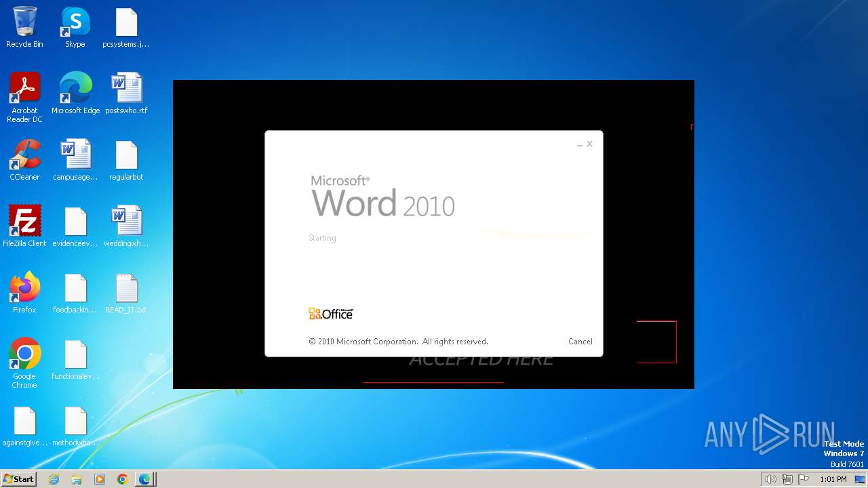Show the clock at 1:01 PM
Screen dimensions: 868x488
click(x=833, y=479)
